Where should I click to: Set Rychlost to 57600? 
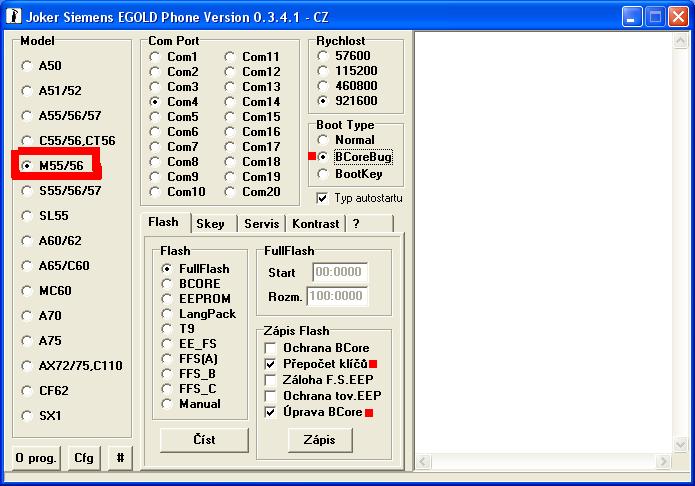pyautogui.click(x=323, y=56)
